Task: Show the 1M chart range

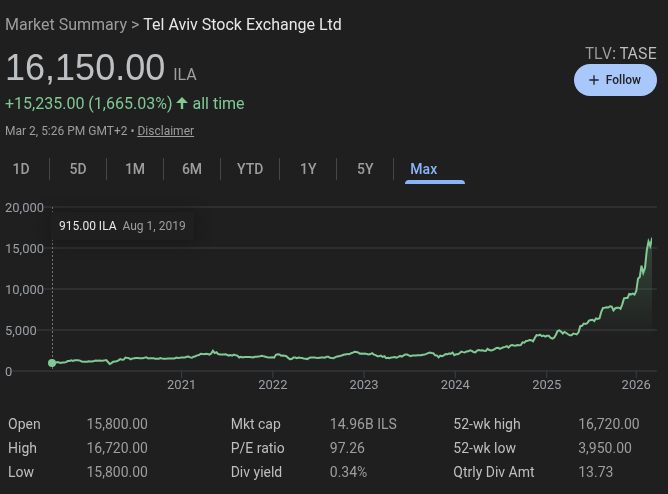Action: pyautogui.click(x=135, y=169)
